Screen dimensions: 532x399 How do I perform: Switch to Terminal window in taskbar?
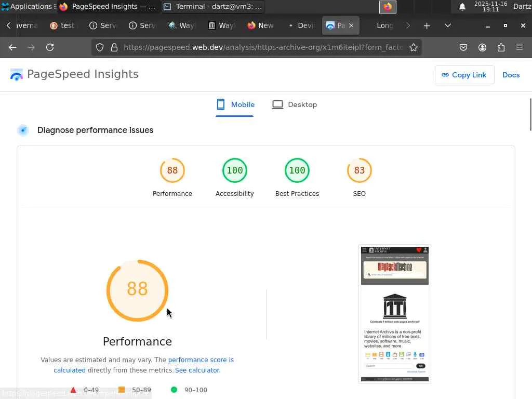tap(212, 6)
